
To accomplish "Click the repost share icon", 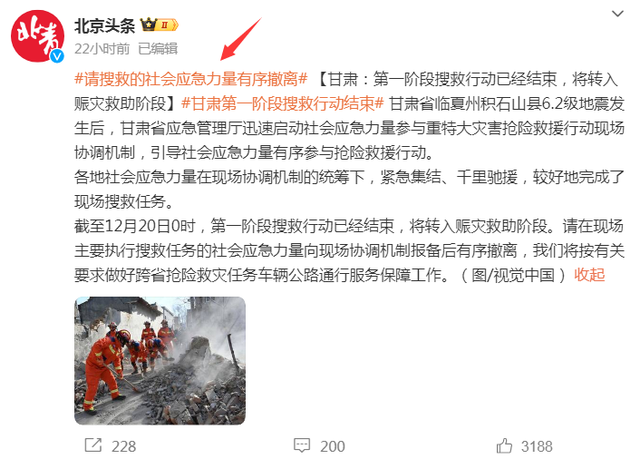I will (x=93, y=445).
